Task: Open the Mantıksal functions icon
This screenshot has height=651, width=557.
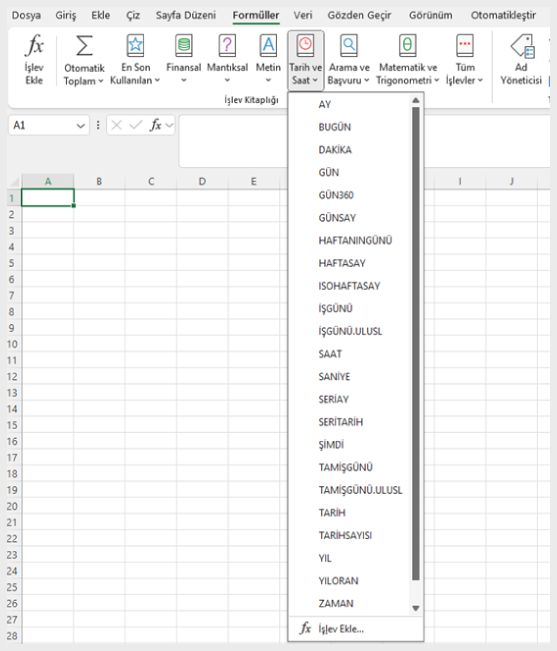Action: (x=227, y=45)
